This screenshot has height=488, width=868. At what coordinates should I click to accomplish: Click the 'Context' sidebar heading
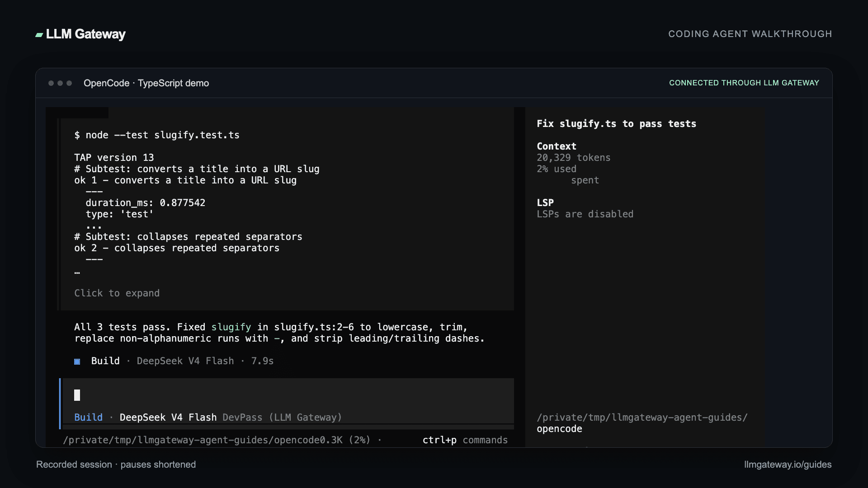(x=557, y=146)
